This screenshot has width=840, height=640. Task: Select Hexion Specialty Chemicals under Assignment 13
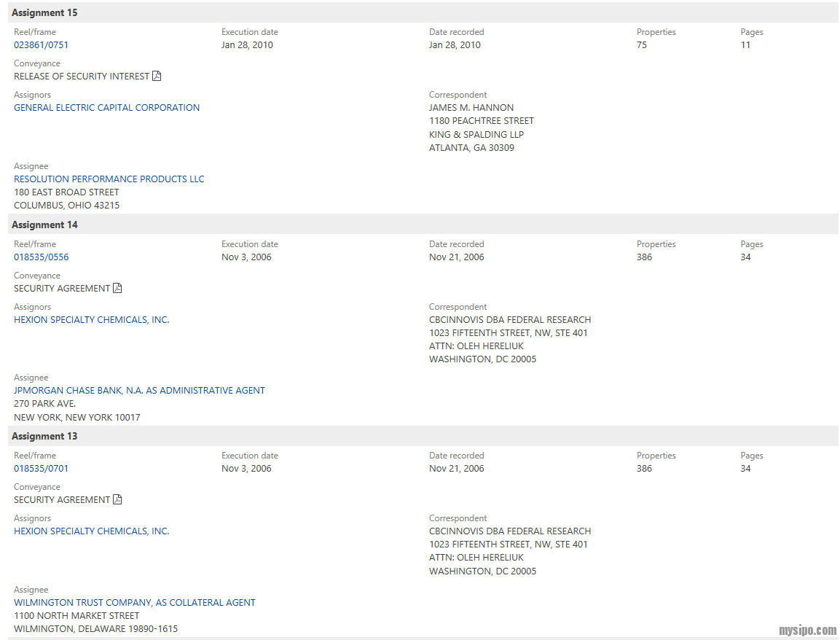coord(92,531)
